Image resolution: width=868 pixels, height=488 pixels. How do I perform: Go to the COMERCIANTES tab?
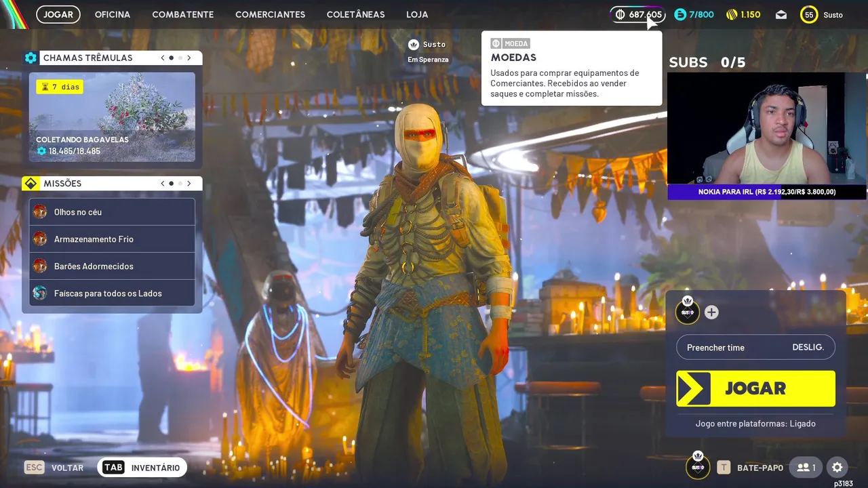click(270, 14)
